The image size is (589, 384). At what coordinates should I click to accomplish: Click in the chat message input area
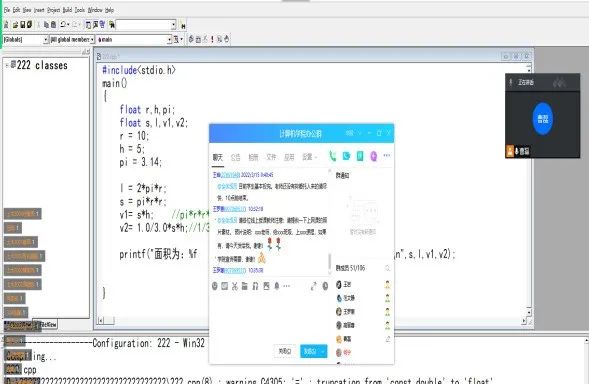click(269, 317)
